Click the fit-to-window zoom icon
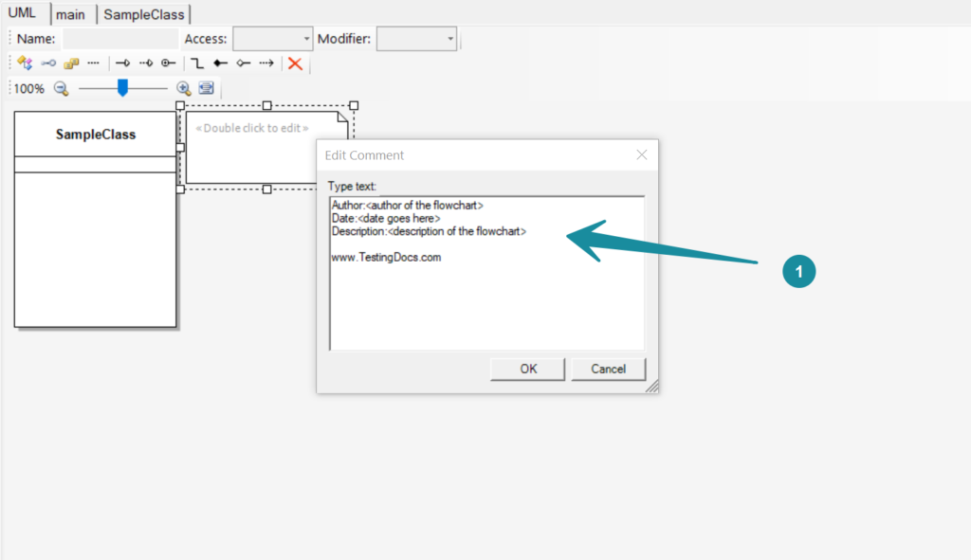Viewport: 971px width, 560px height. click(x=206, y=87)
